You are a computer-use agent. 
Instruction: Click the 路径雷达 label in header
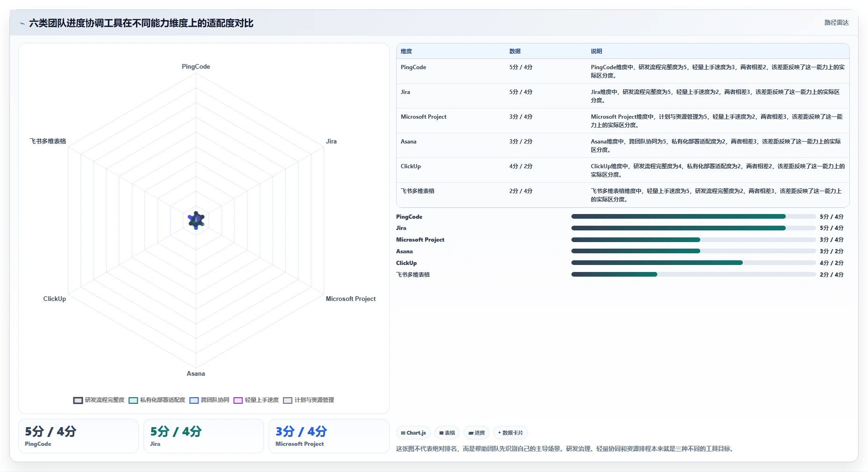tap(836, 22)
